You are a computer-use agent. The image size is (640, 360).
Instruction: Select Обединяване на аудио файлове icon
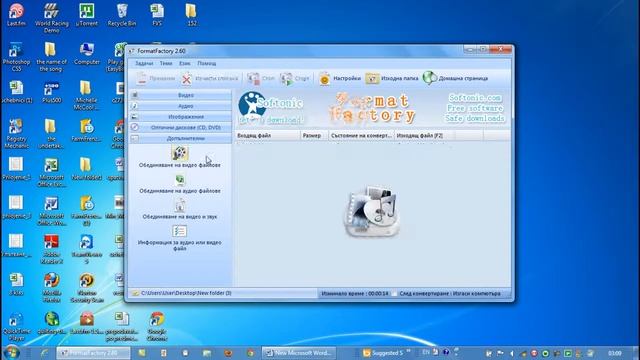(180, 180)
